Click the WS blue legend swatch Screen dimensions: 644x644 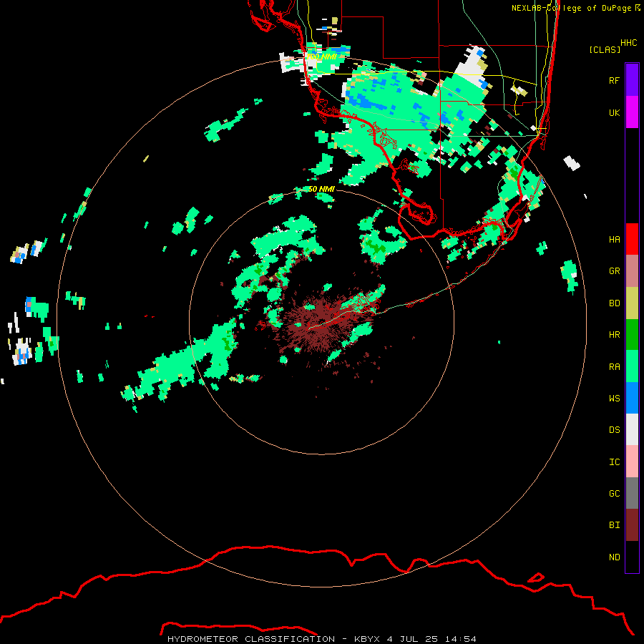(x=632, y=398)
